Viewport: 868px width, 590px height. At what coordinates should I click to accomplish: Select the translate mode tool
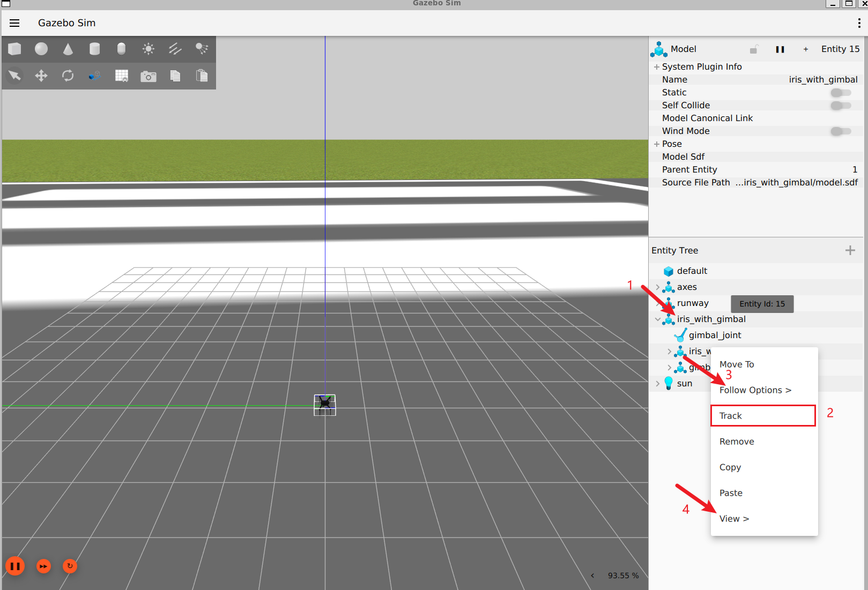(41, 76)
